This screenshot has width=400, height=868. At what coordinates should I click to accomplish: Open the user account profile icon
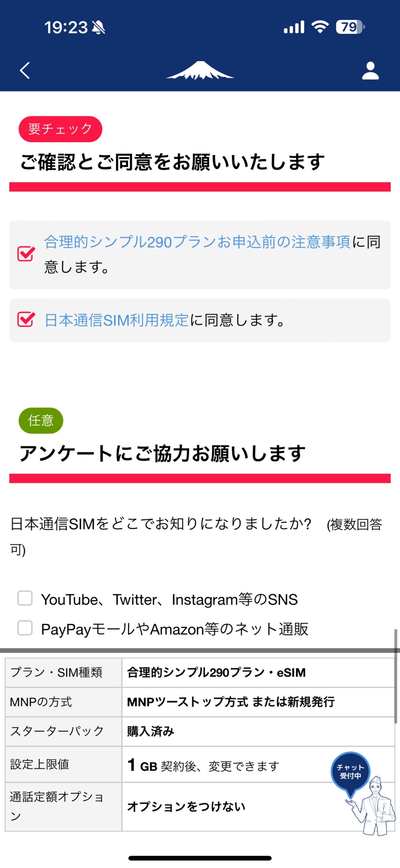pyautogui.click(x=370, y=71)
